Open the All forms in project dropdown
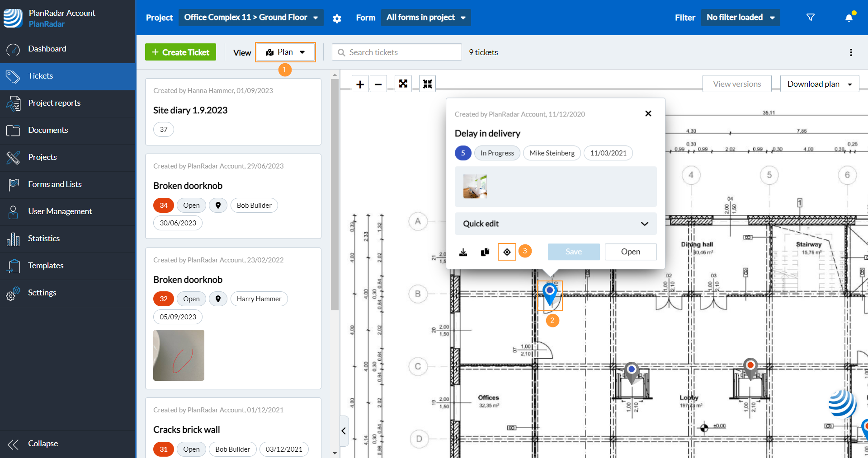Image resolution: width=868 pixels, height=458 pixels. tap(425, 17)
